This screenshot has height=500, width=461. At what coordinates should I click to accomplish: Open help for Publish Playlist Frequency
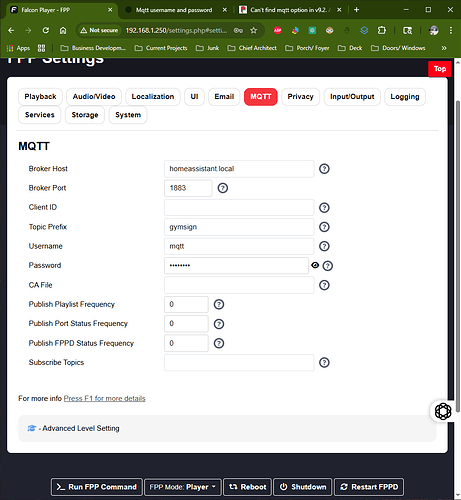point(219,304)
